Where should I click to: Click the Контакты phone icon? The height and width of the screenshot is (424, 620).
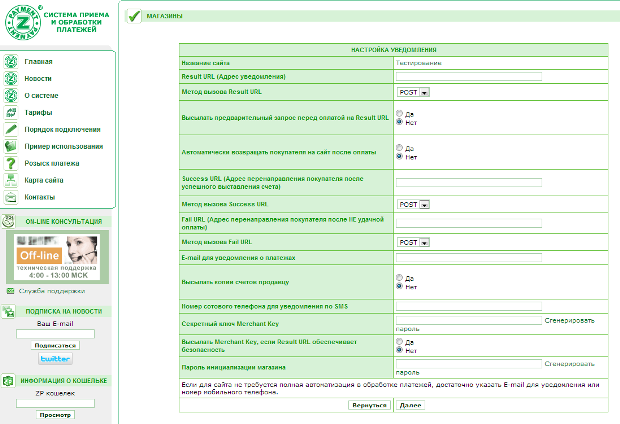pos(10,197)
